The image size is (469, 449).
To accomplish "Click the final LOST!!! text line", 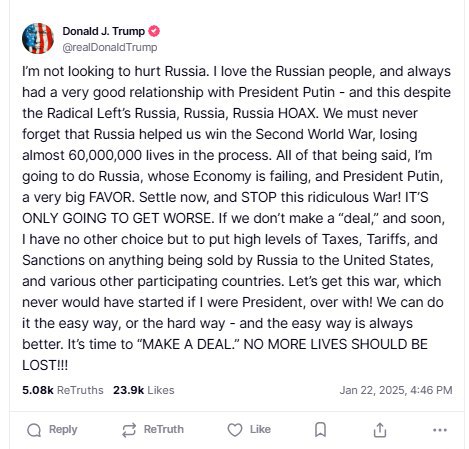I will [45, 365].
